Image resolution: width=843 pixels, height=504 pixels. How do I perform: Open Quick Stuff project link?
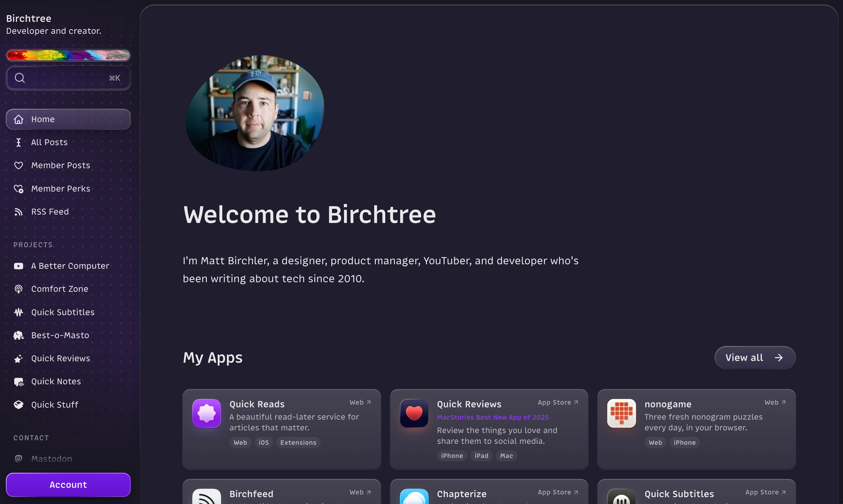(x=68, y=404)
